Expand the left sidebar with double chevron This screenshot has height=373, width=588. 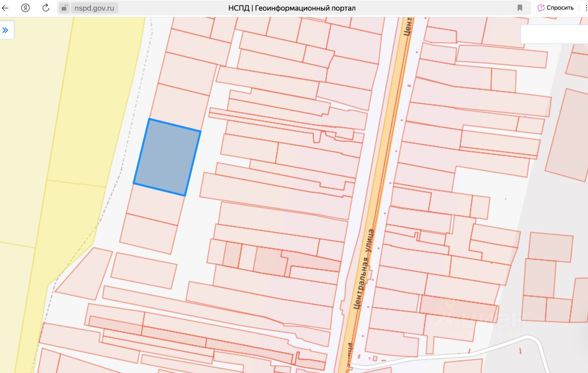coord(6,30)
